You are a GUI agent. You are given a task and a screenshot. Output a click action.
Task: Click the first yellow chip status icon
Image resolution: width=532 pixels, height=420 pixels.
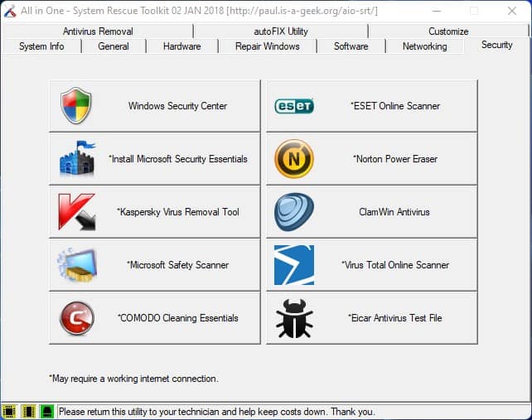coord(9,412)
